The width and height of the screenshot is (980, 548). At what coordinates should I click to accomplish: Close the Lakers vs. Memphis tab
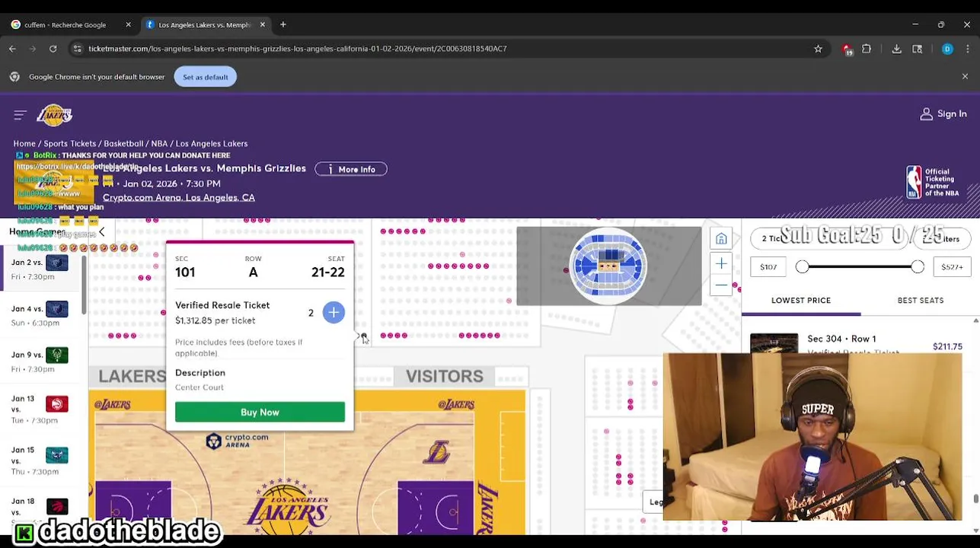pyautogui.click(x=263, y=24)
